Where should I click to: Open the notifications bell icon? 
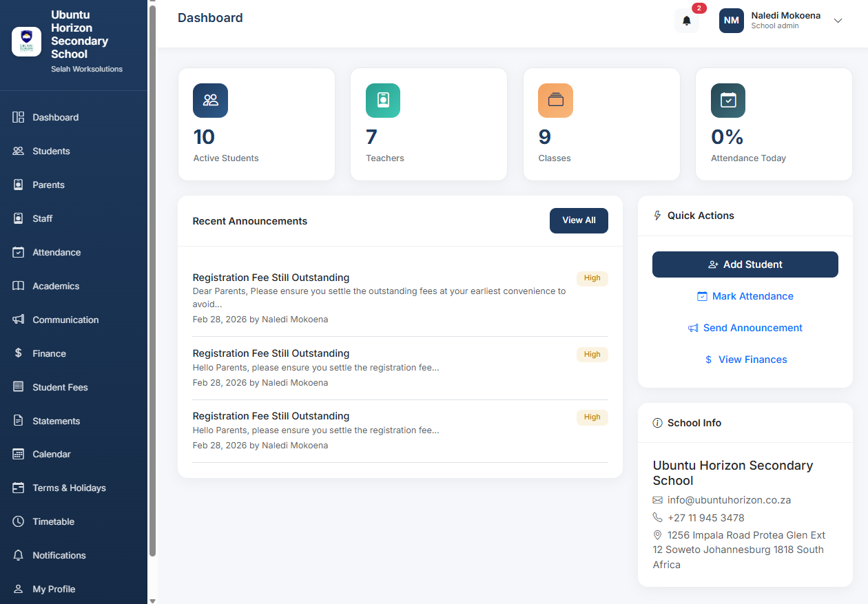(x=685, y=20)
